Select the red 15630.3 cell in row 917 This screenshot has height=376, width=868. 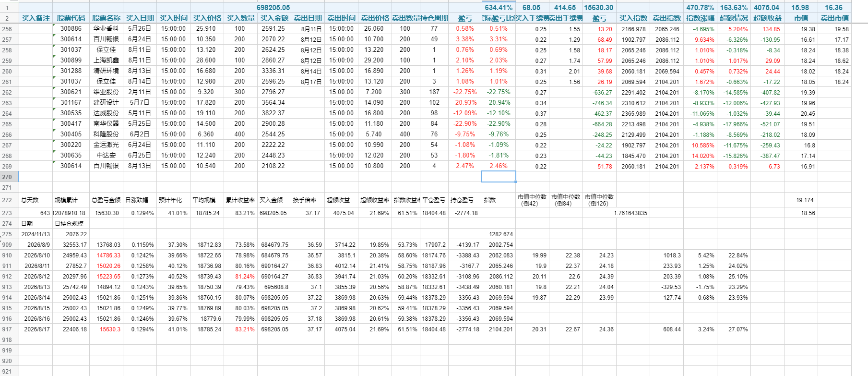click(107, 329)
